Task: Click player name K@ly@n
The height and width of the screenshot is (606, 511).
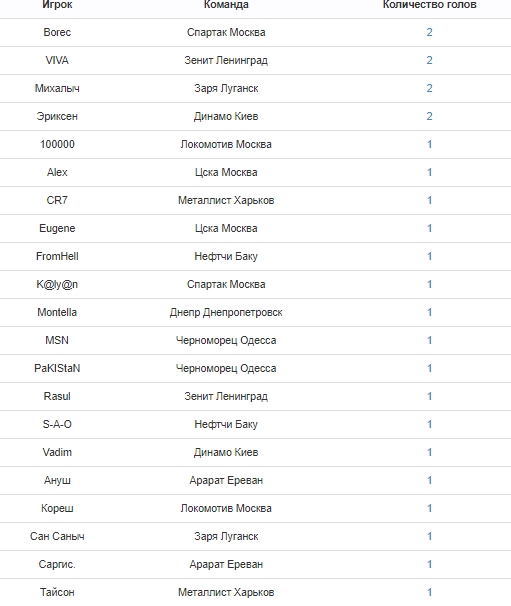Action: [x=57, y=284]
